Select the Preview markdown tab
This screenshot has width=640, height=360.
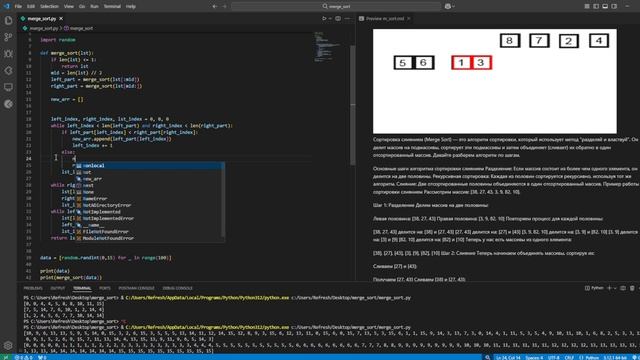[x=384, y=18]
